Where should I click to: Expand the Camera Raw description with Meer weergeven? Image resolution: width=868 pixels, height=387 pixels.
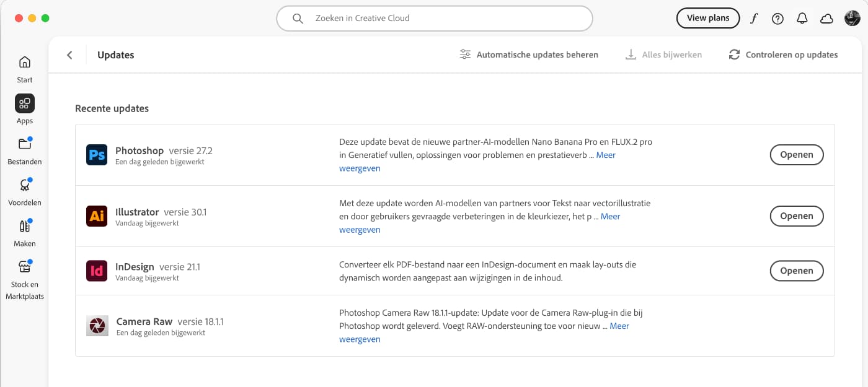coord(360,339)
